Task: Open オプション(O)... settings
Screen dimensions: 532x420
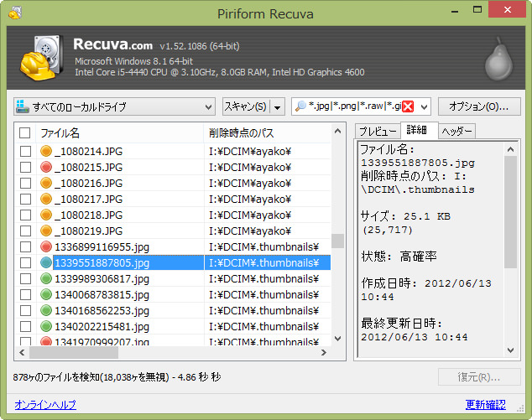Action: (x=479, y=106)
